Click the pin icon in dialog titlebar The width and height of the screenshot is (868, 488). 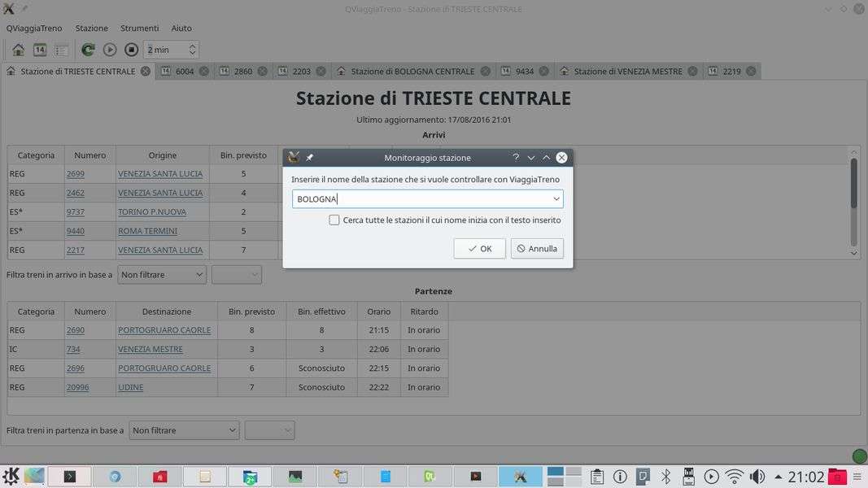309,158
